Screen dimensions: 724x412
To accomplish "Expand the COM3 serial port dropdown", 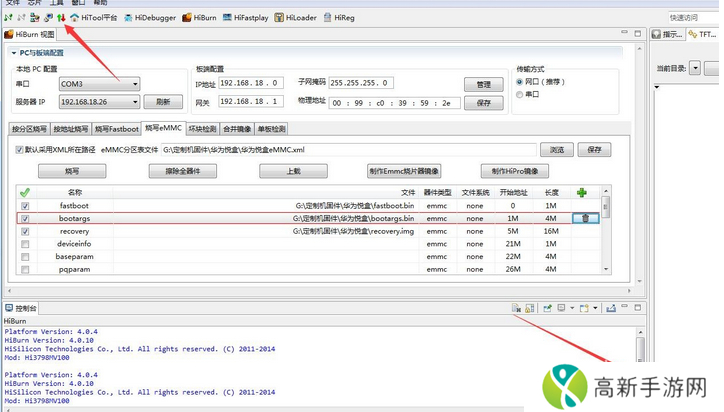I will coord(135,84).
